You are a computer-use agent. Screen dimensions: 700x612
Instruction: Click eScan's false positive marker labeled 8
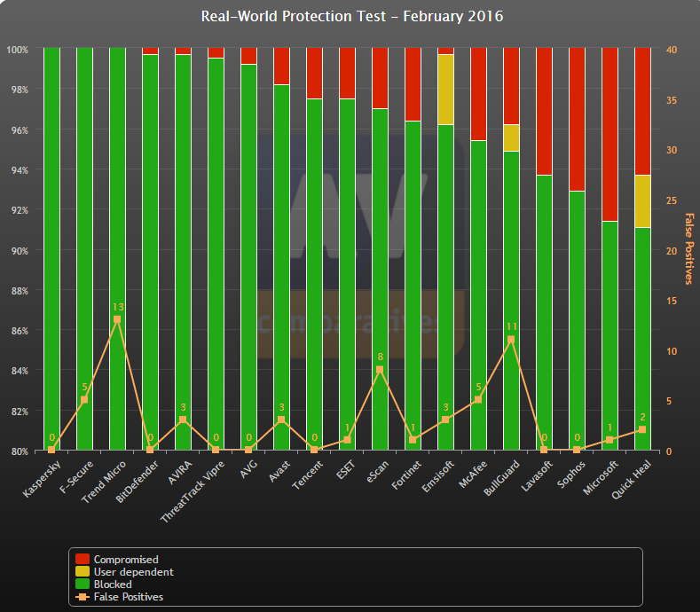(x=380, y=370)
